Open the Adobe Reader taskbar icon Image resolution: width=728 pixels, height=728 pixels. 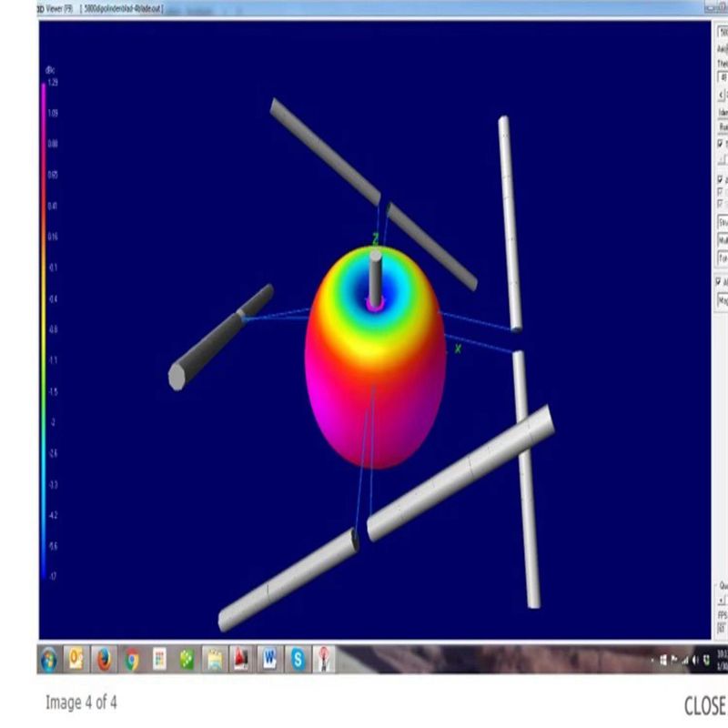(x=242, y=658)
